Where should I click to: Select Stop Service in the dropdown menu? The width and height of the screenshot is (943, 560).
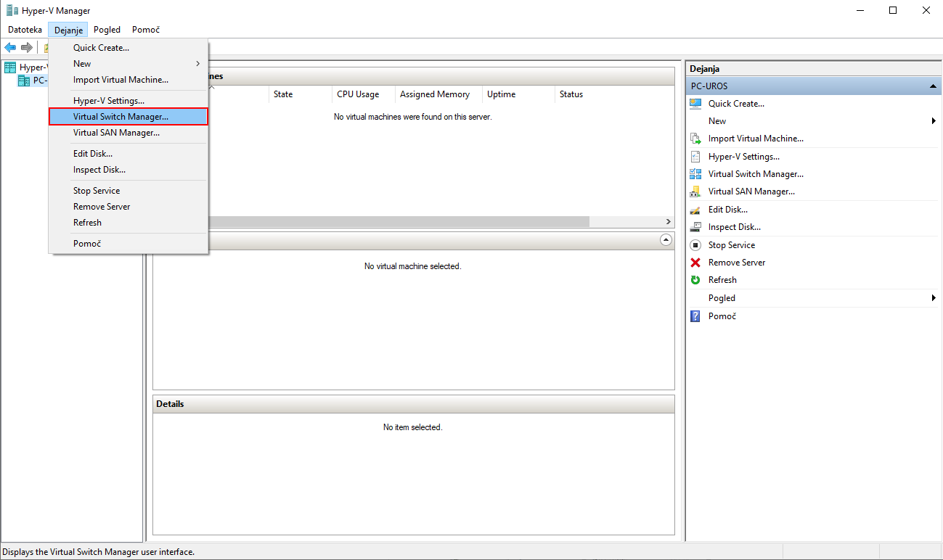128,191
